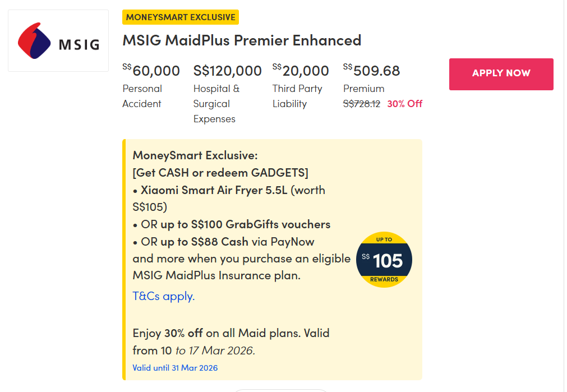Image resolution: width=567 pixels, height=392 pixels.
Task: Click the MSIG company logo
Action: [x=58, y=41]
